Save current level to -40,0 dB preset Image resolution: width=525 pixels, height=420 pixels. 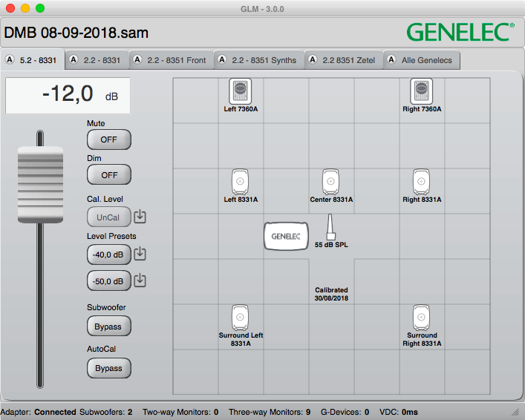pyautogui.click(x=140, y=254)
